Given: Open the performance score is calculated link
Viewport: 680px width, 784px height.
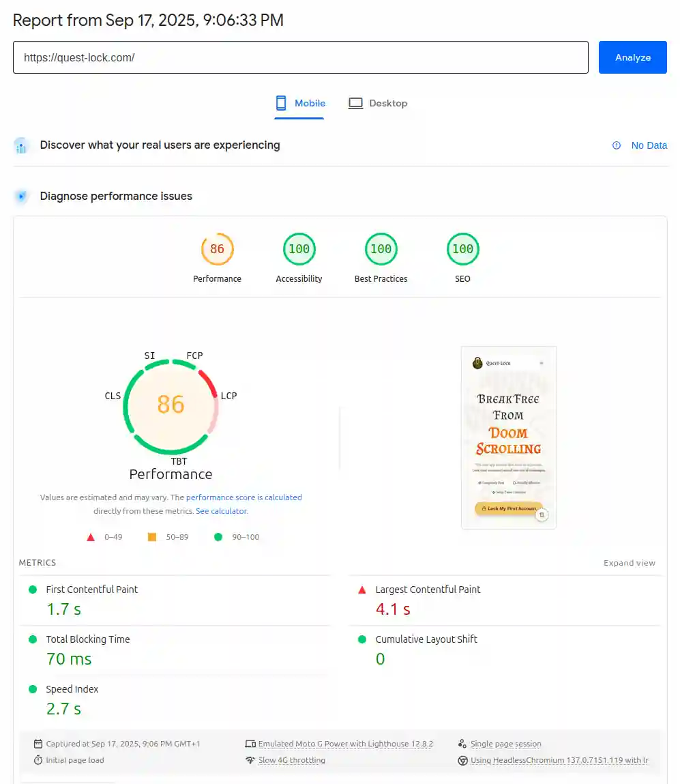Looking at the screenshot, I should pyautogui.click(x=243, y=497).
